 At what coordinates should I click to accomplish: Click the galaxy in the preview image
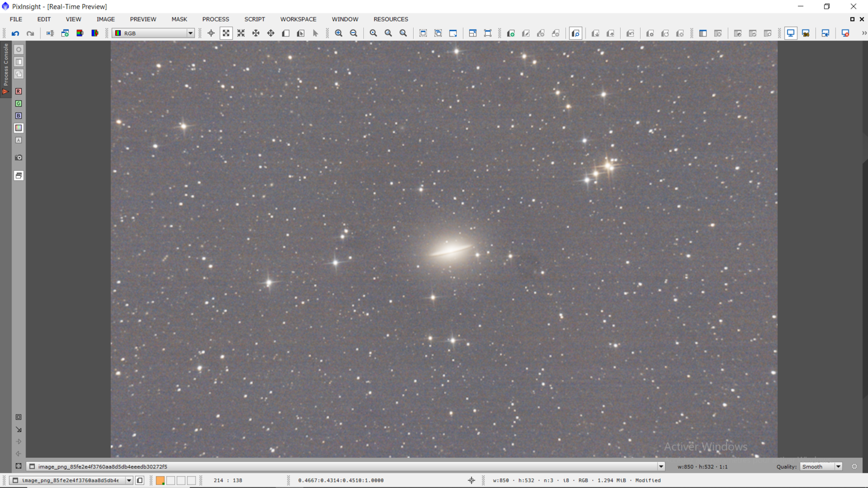pyautogui.click(x=450, y=250)
